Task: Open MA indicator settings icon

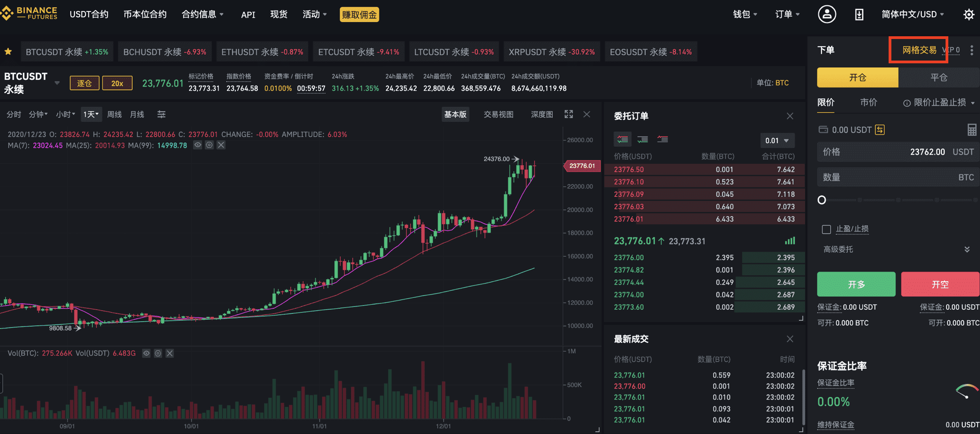Action: tap(209, 145)
